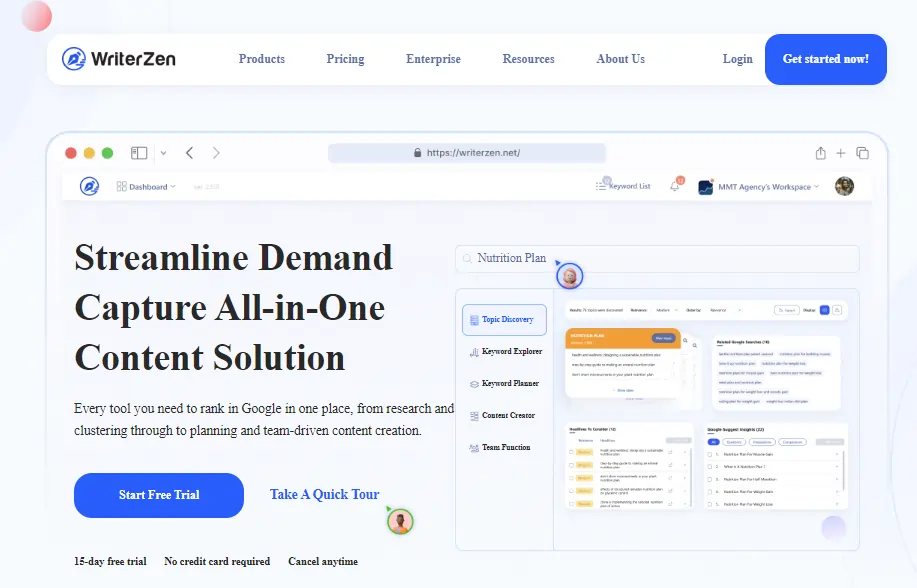Viewport: 917px width, 588px height.
Task: Check the first headline in Headlines To Consider
Action: click(x=572, y=452)
